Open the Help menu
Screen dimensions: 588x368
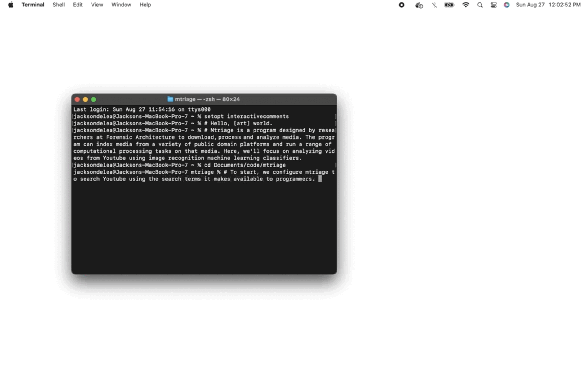pyautogui.click(x=145, y=5)
